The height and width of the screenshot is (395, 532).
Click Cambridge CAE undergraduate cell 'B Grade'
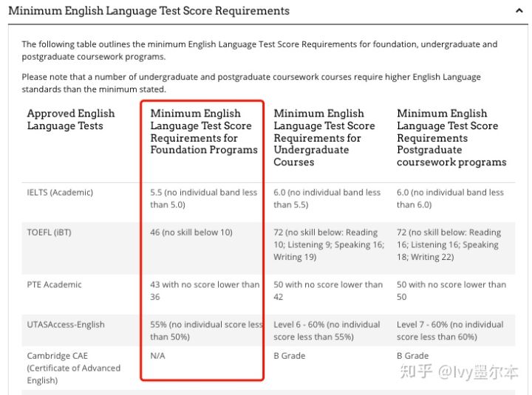click(x=290, y=356)
